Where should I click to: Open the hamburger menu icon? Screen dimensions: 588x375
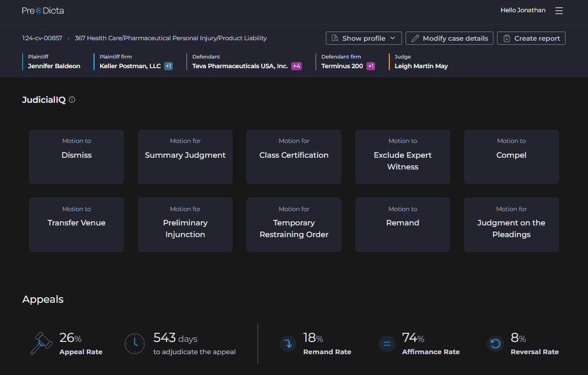point(559,11)
